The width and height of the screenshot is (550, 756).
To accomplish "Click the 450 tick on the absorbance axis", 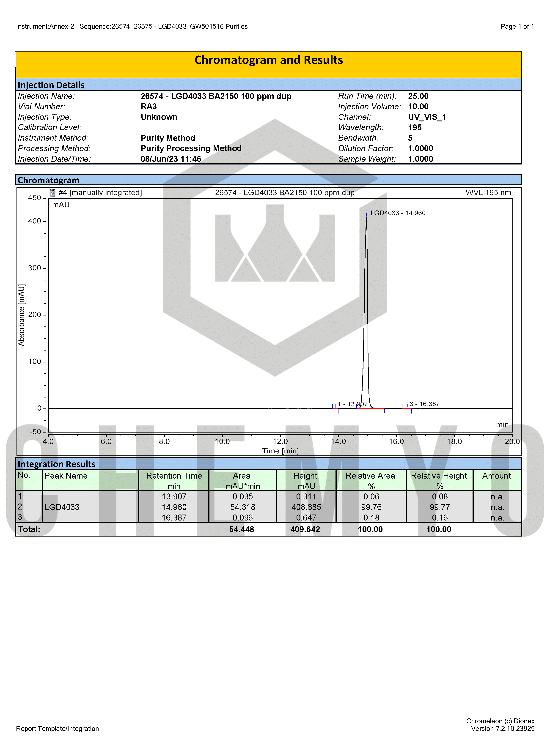I will [x=35, y=198].
